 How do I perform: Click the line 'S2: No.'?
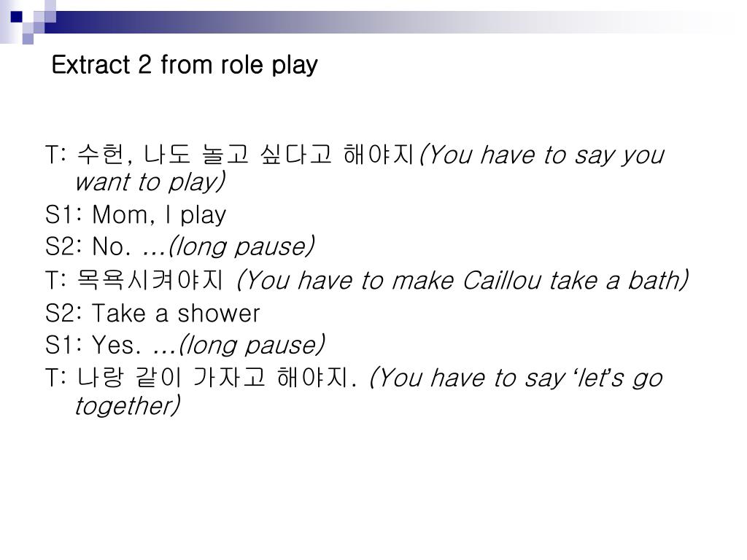[88, 246]
